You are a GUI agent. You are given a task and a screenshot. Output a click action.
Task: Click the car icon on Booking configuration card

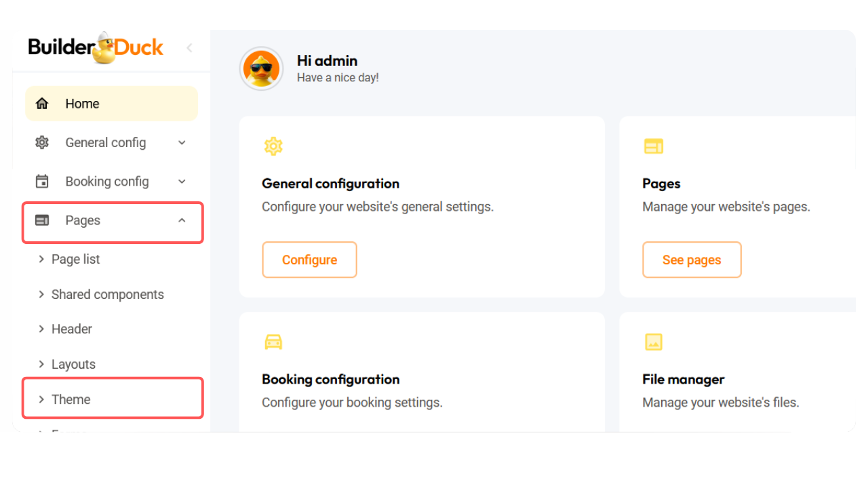(x=273, y=342)
